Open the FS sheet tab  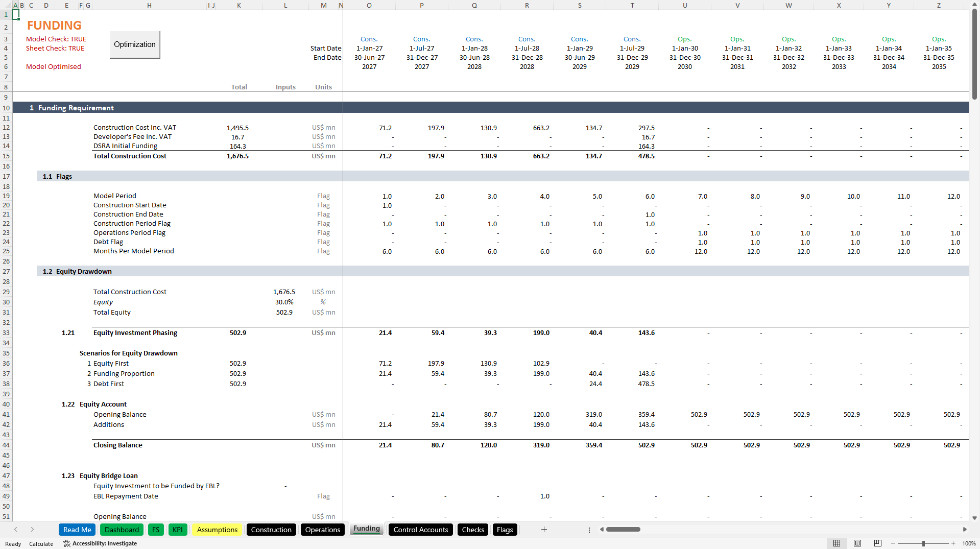[156, 530]
